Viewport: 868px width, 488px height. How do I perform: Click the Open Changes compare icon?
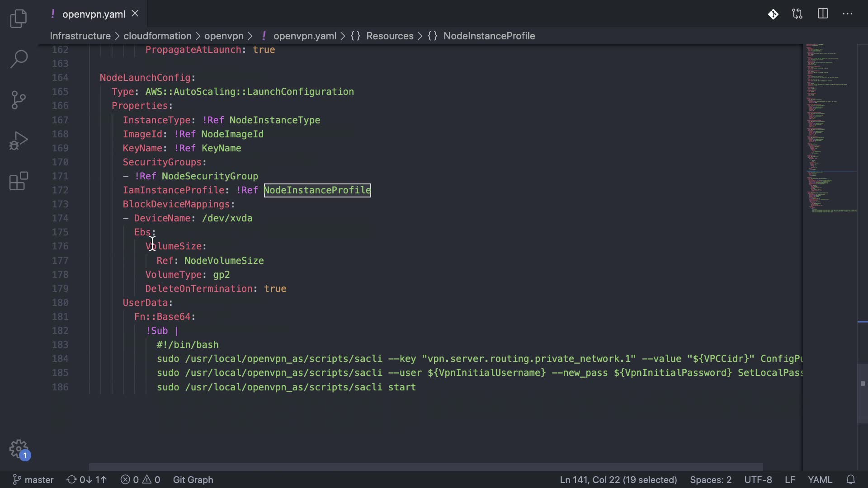click(x=797, y=14)
